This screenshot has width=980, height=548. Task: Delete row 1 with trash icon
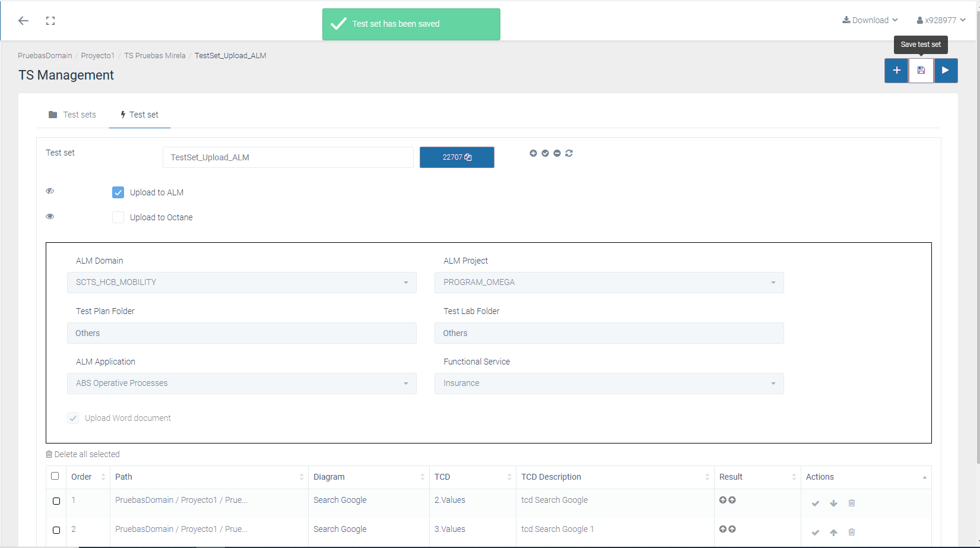coord(851,503)
